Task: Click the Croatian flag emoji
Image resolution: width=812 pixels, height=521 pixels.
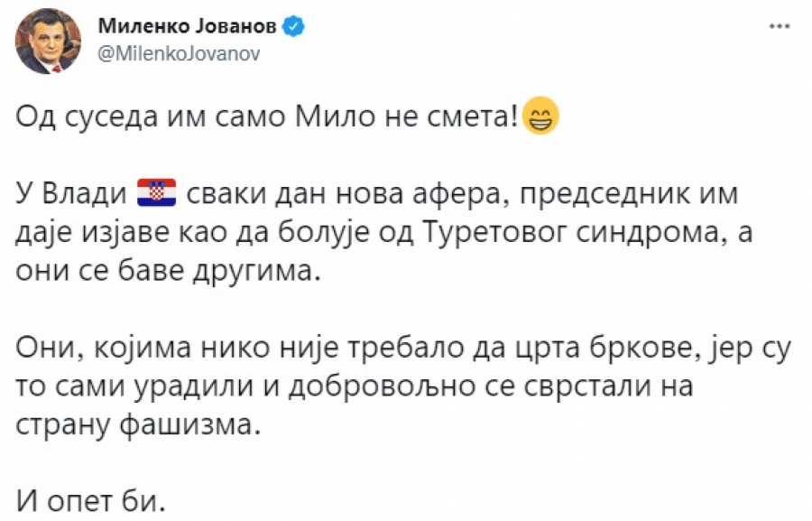Action: (x=156, y=194)
